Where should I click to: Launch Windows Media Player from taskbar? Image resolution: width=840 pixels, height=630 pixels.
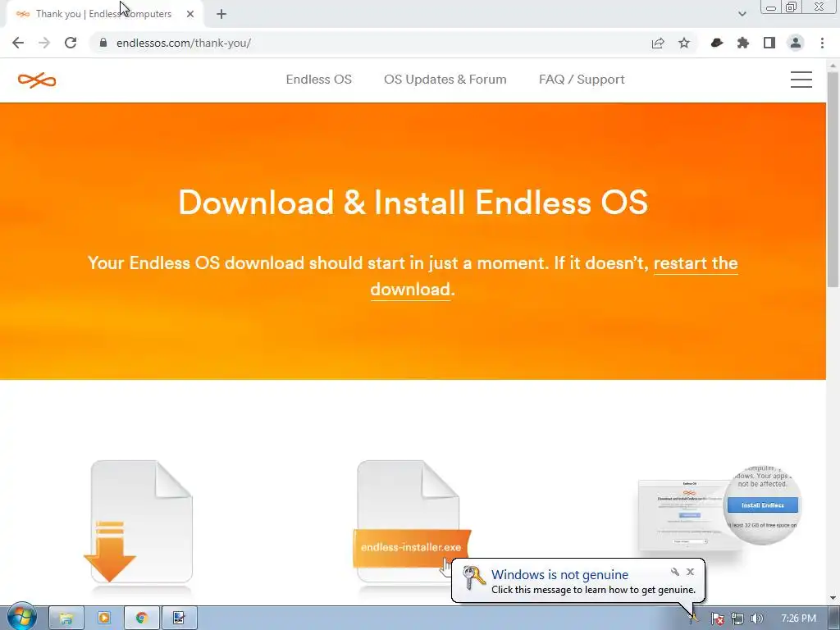tap(104, 619)
